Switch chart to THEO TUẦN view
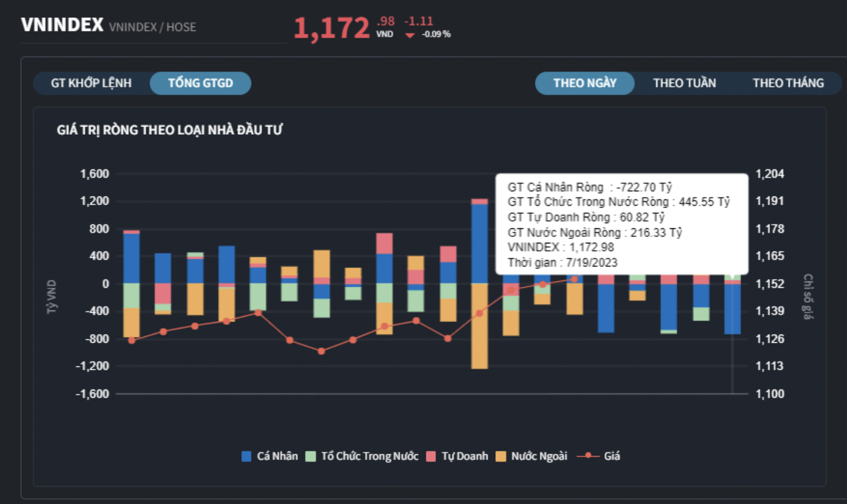Viewport: 847px width, 504px height. [684, 83]
